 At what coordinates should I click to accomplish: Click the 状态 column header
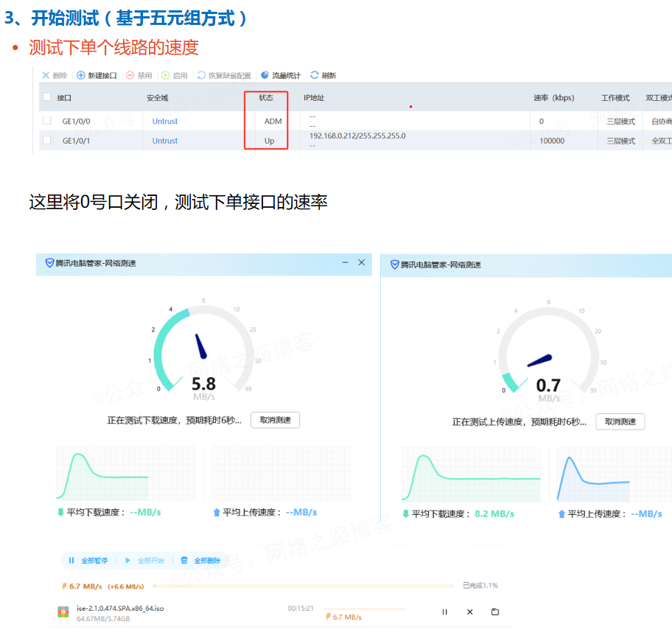[x=266, y=97]
